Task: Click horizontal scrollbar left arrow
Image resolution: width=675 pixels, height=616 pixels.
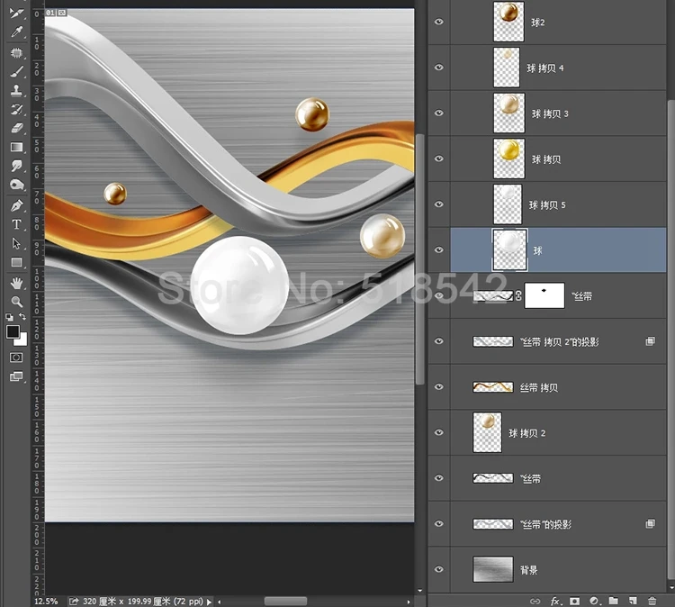Action: click(219, 602)
